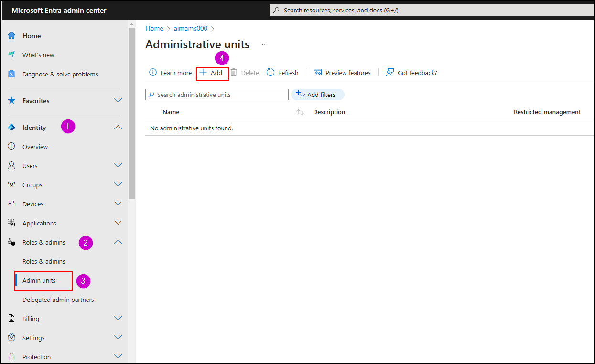This screenshot has height=364, width=595.
Task: Collapse the Roles & admins section
Action: pos(118,242)
